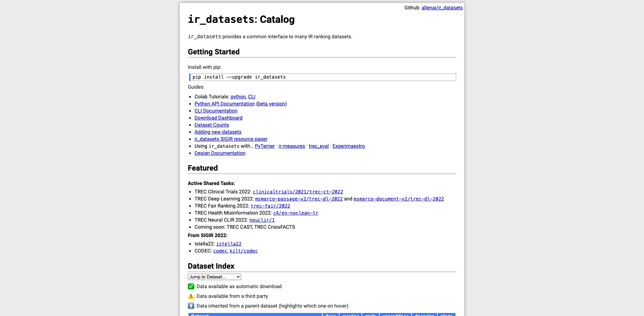The height and width of the screenshot is (316, 644).
Task: Open trec-fair/2022 dataset link
Action: pos(270,206)
